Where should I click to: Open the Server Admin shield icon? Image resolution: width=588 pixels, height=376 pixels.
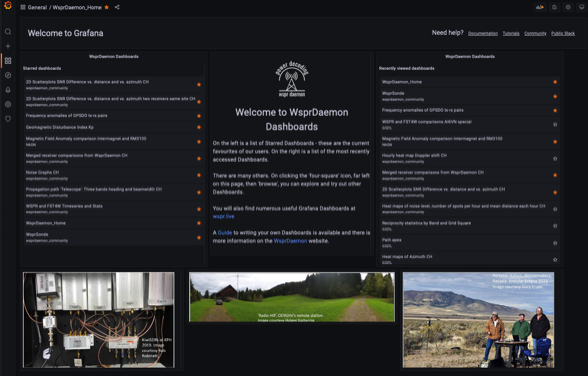(8, 119)
